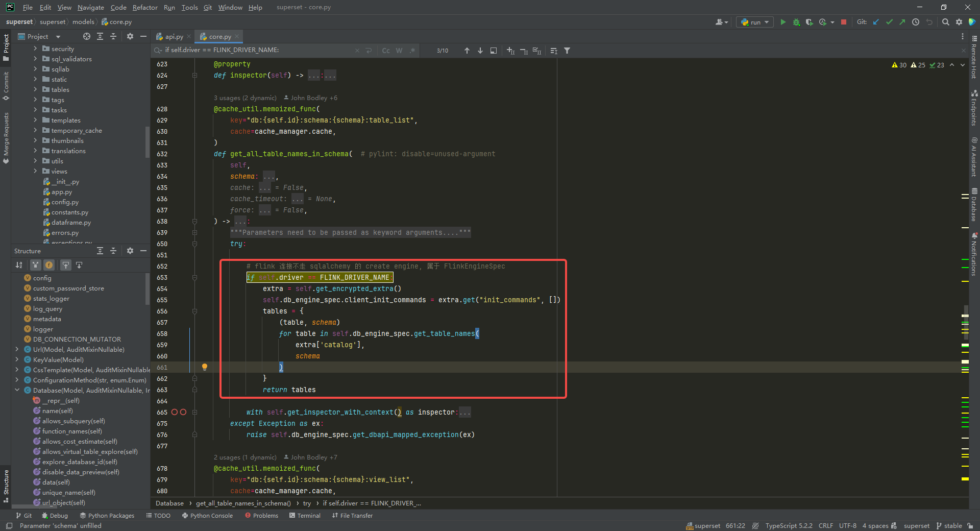Start debugging with the bug icon
The image size is (980, 531).
796,22
